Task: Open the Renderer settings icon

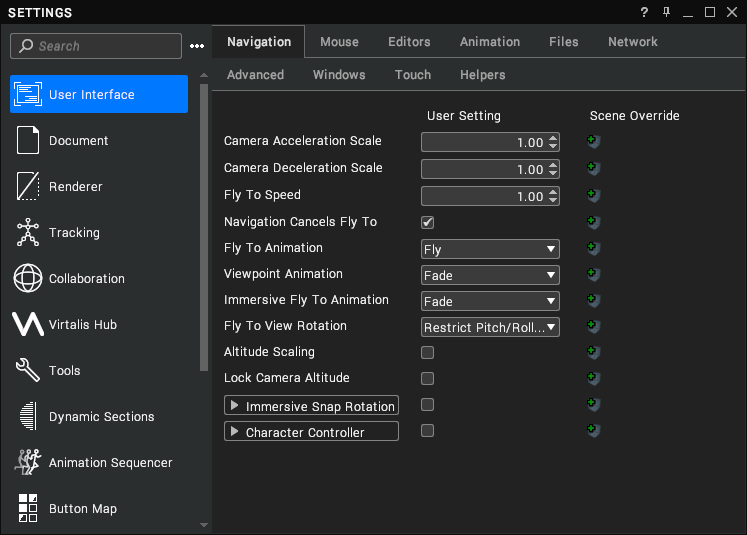Action: [28, 186]
